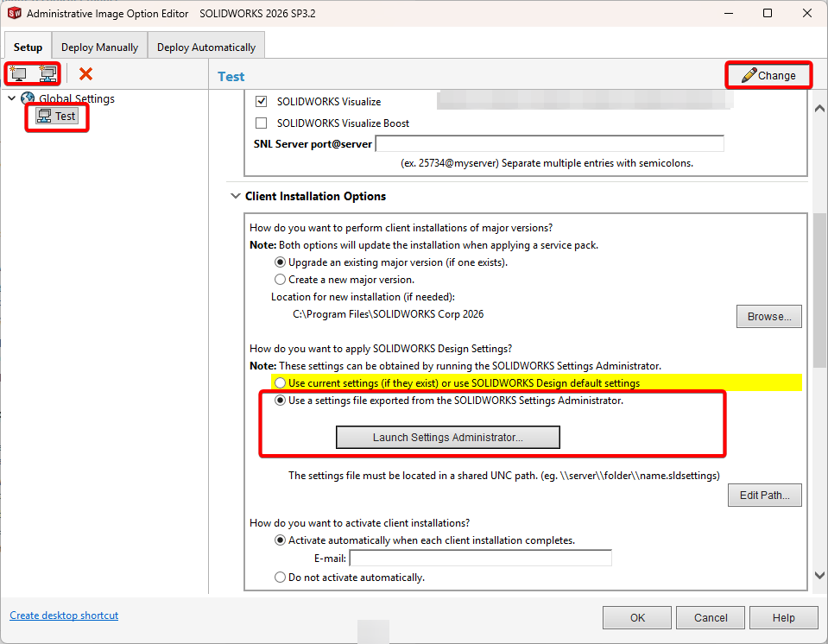Viewport: 828px width, 644px height.
Task: Click the Change button
Action: pyautogui.click(x=768, y=75)
